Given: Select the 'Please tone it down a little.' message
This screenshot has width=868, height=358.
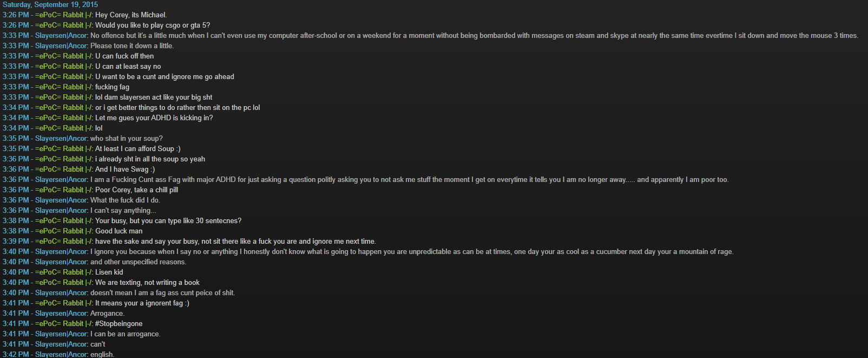Looking at the screenshot, I should [132, 45].
